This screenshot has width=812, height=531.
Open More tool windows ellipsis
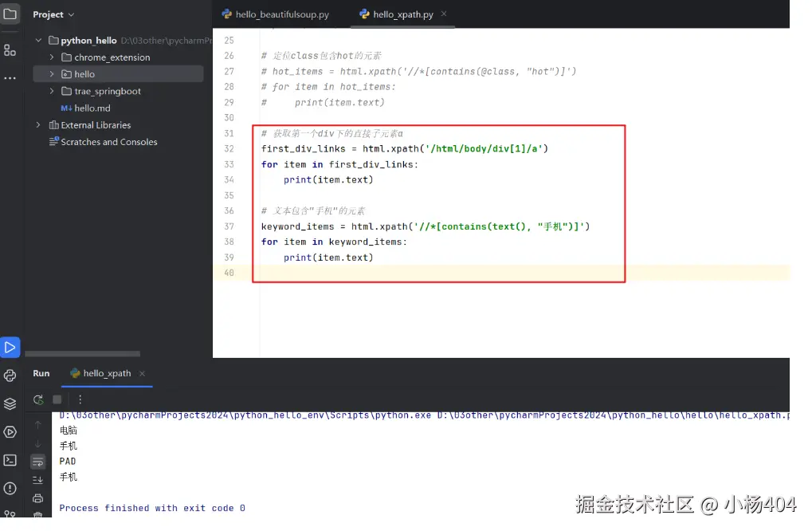pyautogui.click(x=10, y=78)
